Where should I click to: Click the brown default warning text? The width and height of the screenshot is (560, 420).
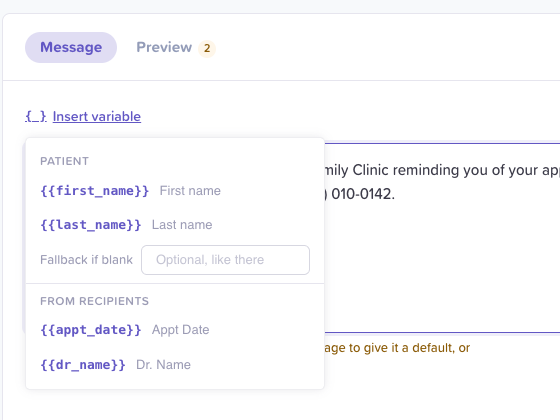[397, 348]
